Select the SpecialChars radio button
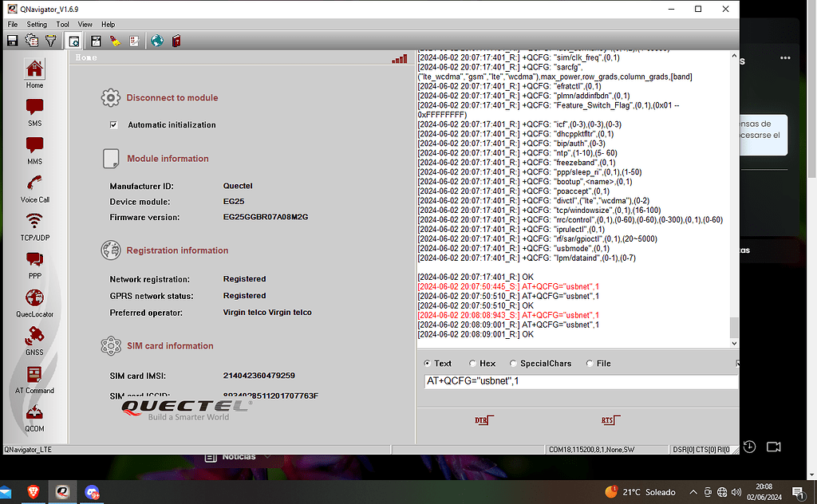Viewport: 817px width, 504px height. (513, 363)
